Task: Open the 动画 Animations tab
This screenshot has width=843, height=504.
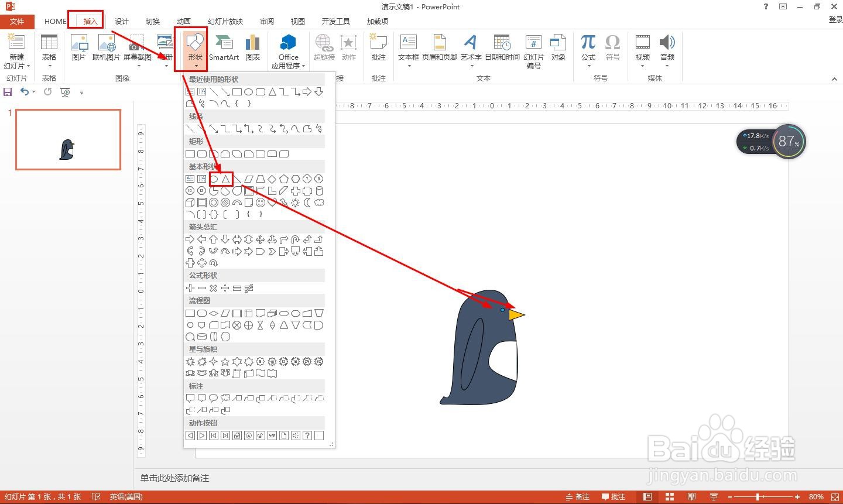Action: pyautogui.click(x=184, y=21)
